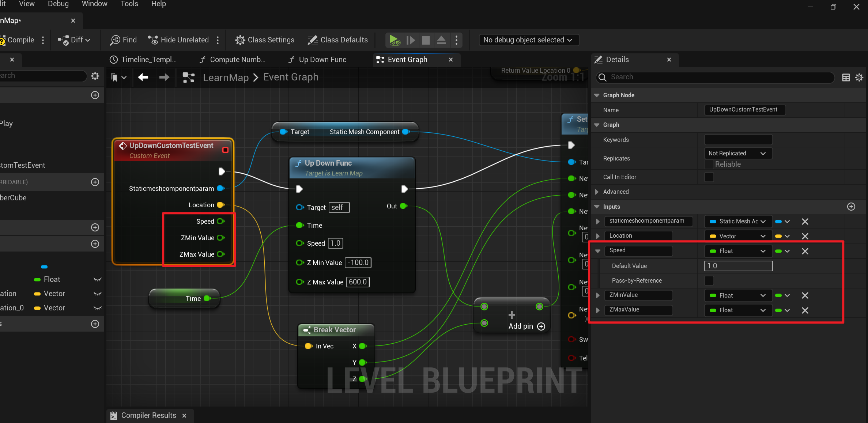Click the frame advance play button

411,40
